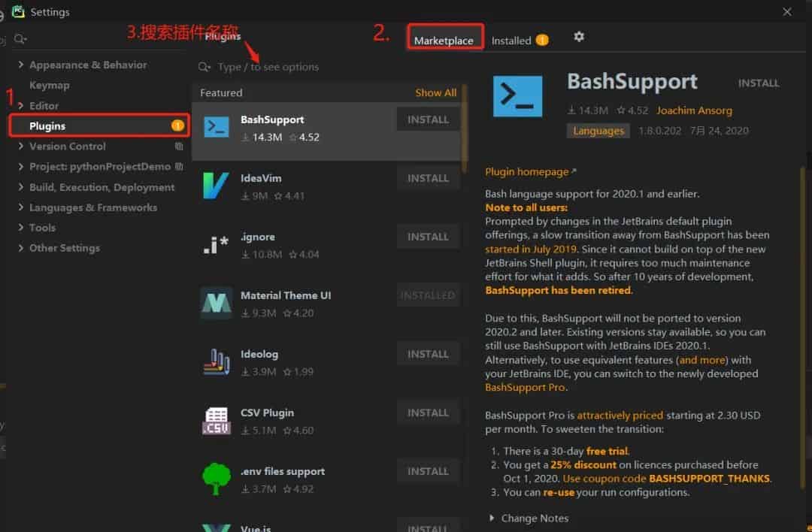Expand the Appearance & Behavior section
The width and height of the screenshot is (812, 532).
click(x=21, y=65)
